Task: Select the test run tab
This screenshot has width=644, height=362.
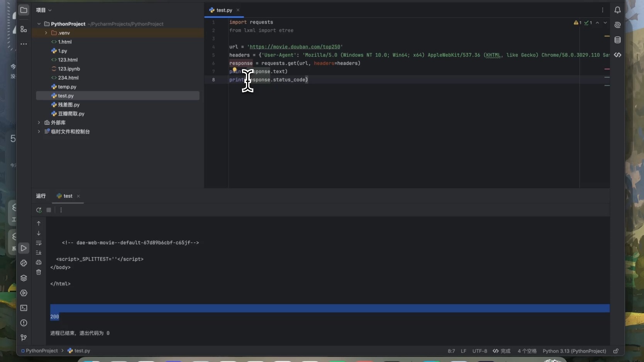Action: click(68, 196)
